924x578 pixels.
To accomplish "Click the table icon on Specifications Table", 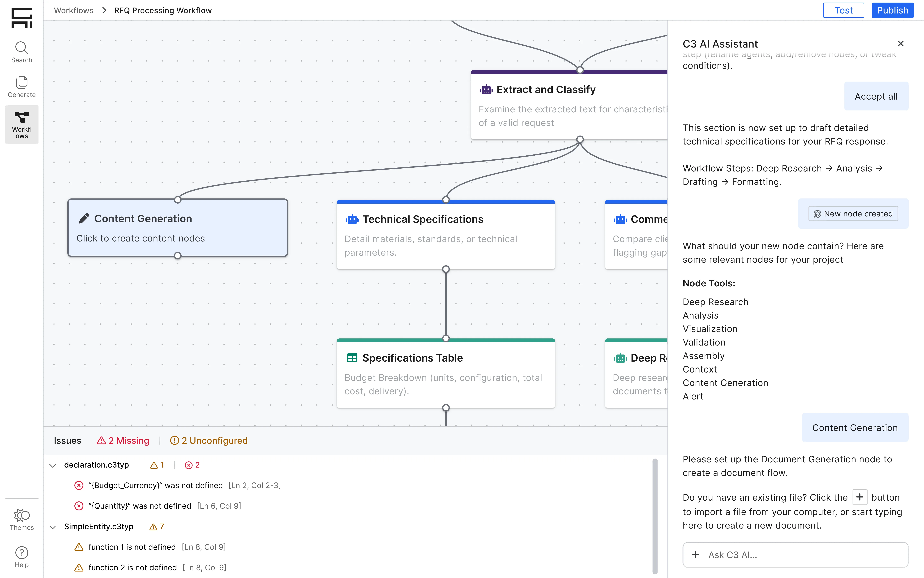I will click(352, 358).
